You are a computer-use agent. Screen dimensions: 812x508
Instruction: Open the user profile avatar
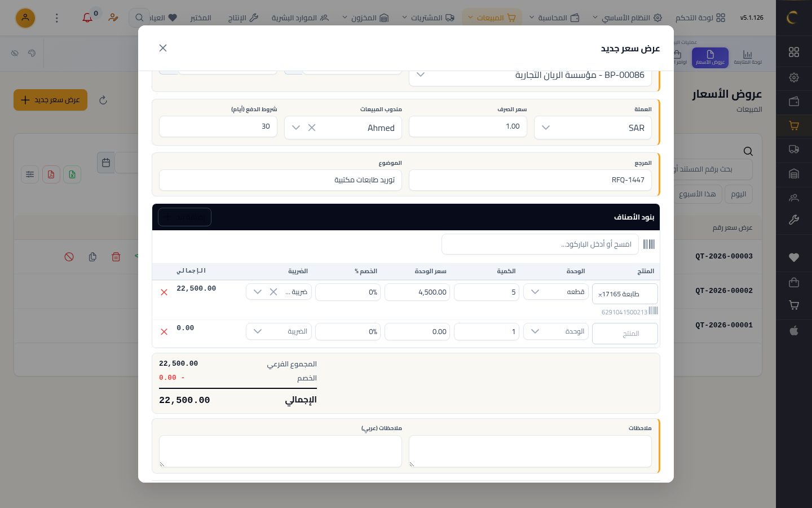(x=25, y=18)
